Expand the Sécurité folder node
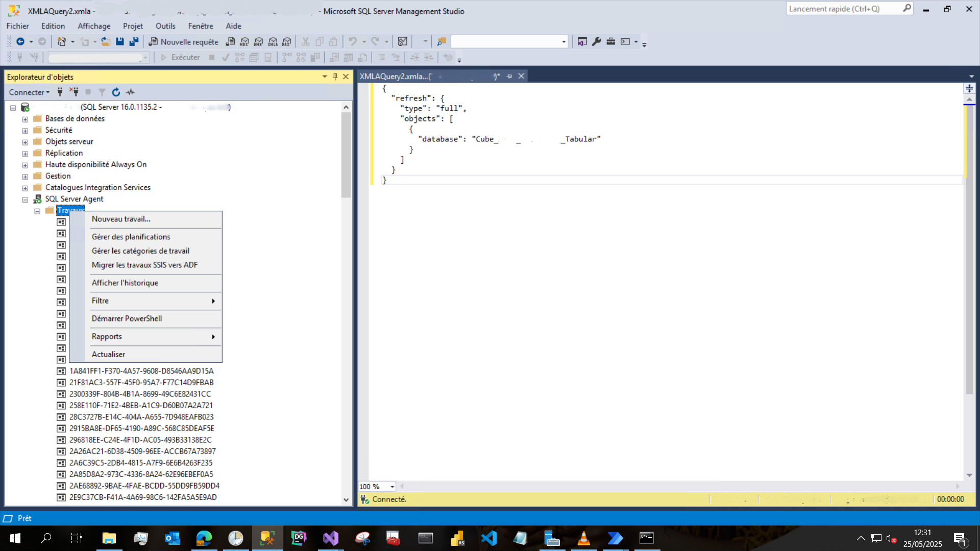Screen dimensions: 980x551 pos(25,131)
